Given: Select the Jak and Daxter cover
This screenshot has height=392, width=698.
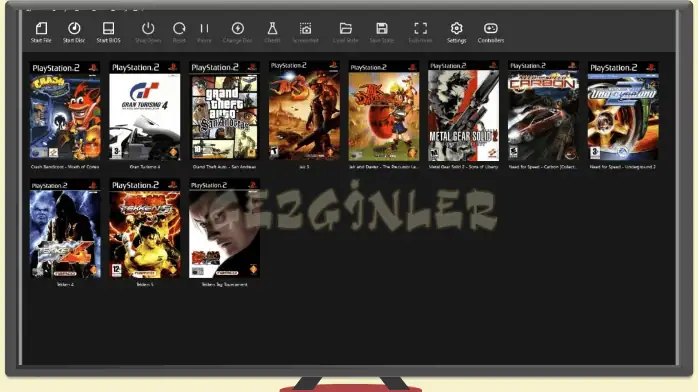Looking at the screenshot, I should (384, 111).
